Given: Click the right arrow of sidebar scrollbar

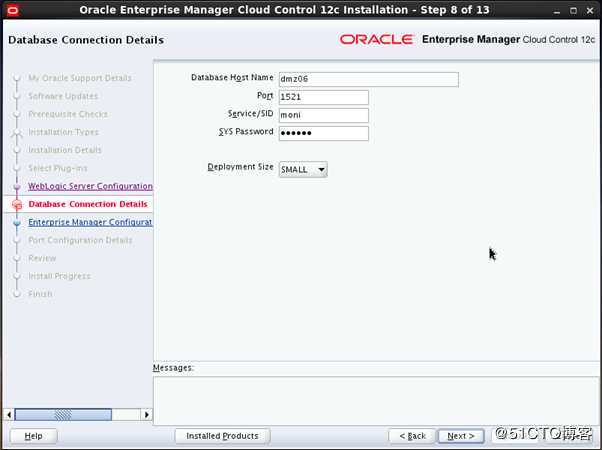Looking at the screenshot, I should [146, 415].
